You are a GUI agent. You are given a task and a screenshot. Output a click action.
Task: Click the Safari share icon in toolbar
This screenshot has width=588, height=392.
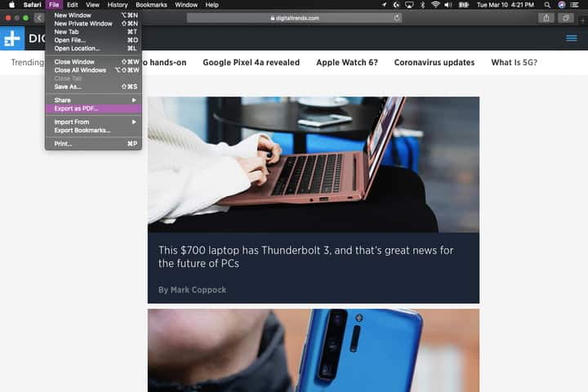545,17
